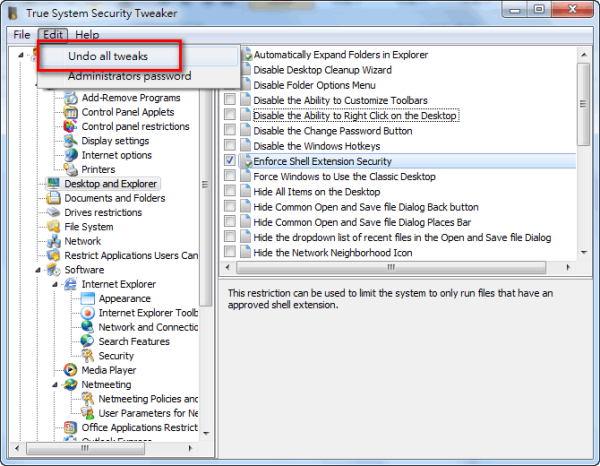Click the Restrict Applications icon
This screenshot has width=600, height=466.
coord(53,255)
